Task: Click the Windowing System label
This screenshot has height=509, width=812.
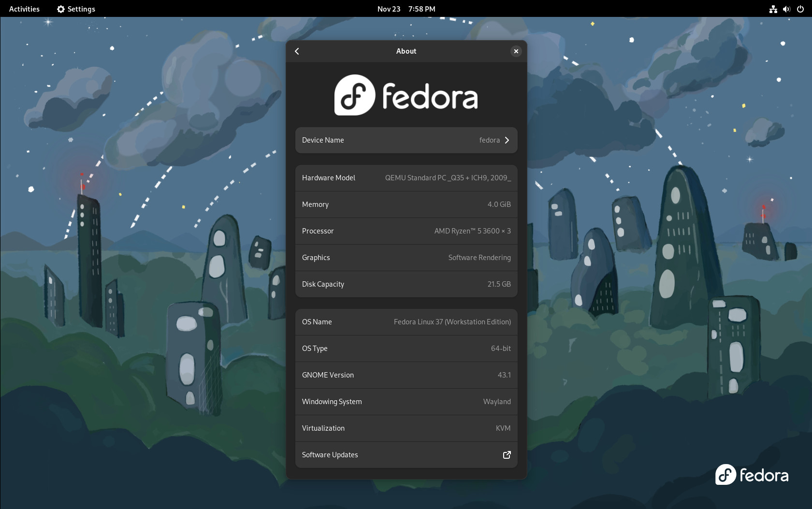Action: (x=332, y=402)
